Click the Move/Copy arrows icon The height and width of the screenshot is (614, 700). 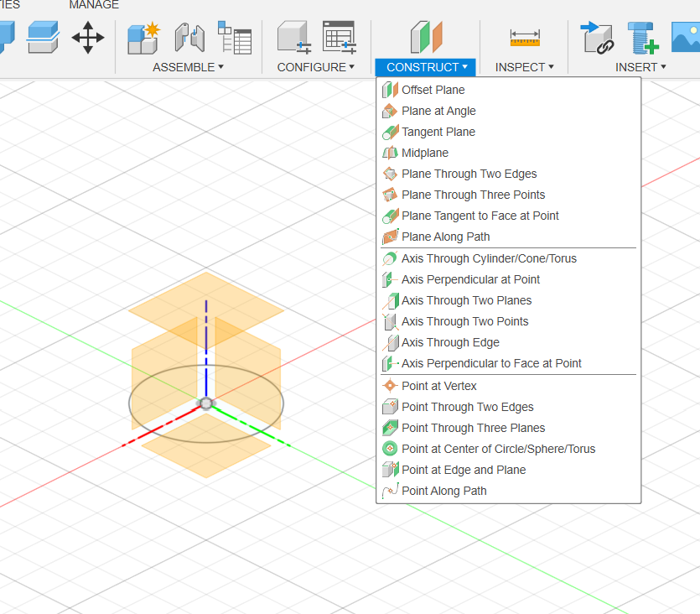[x=88, y=38]
